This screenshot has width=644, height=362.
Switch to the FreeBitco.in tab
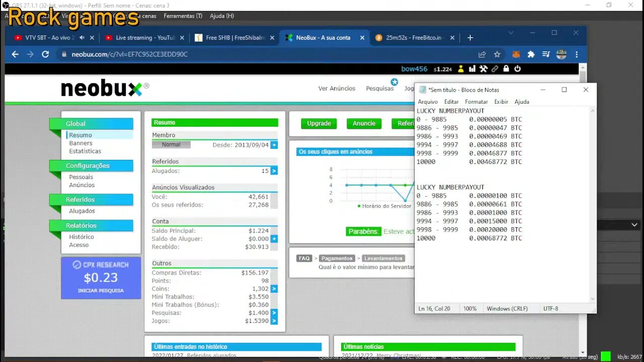tap(415, 38)
